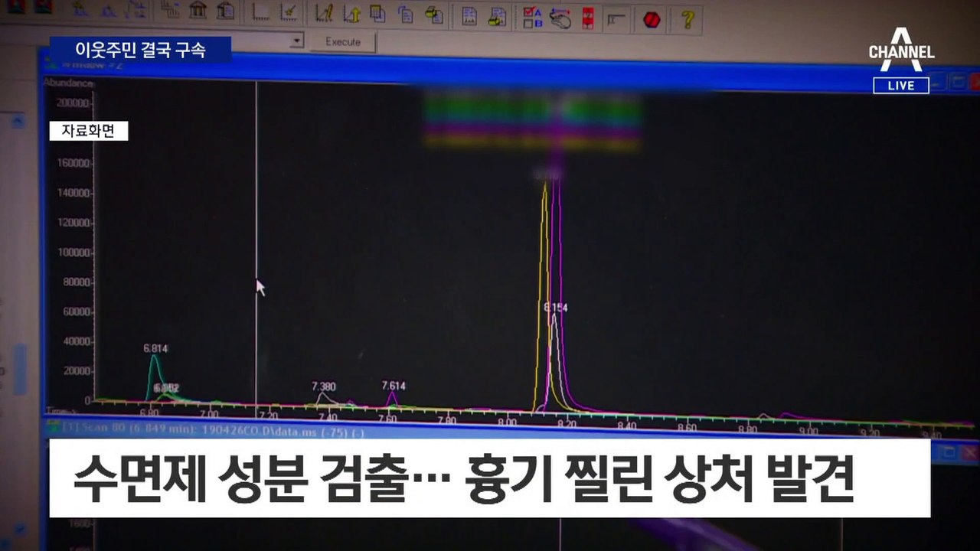Click the 8.154 peak label
The width and height of the screenshot is (980, 551).
556,308
